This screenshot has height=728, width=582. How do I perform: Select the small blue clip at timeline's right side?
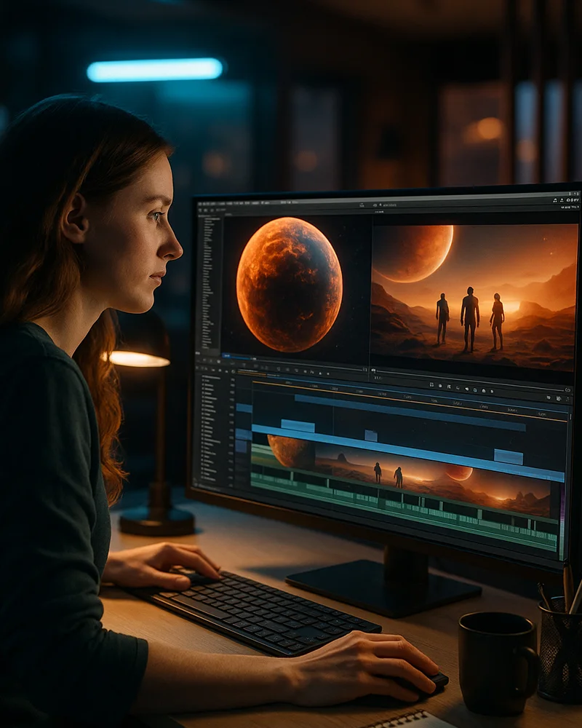coord(508,456)
